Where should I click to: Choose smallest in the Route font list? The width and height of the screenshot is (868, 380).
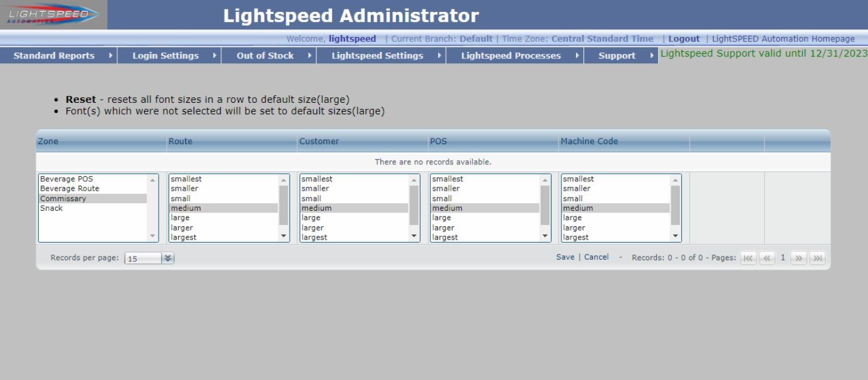(224, 179)
